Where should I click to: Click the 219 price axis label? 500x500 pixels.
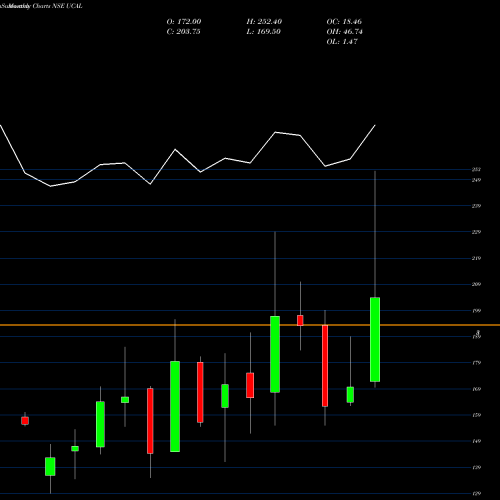tap(476, 258)
